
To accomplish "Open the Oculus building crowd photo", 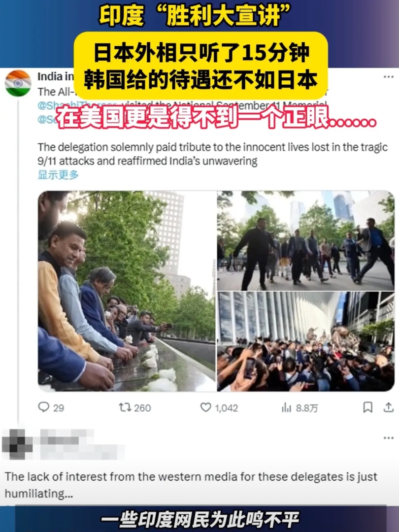I will pos(306,342).
